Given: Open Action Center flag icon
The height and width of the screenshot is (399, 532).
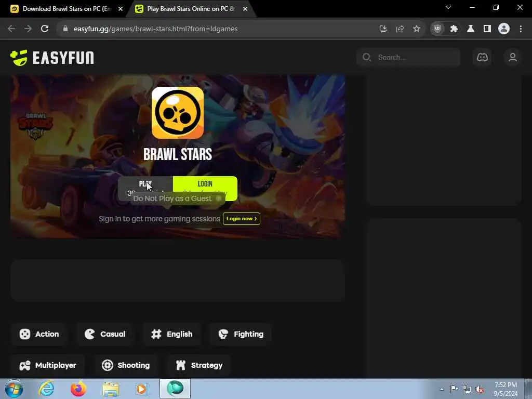Looking at the screenshot, I should (454, 389).
